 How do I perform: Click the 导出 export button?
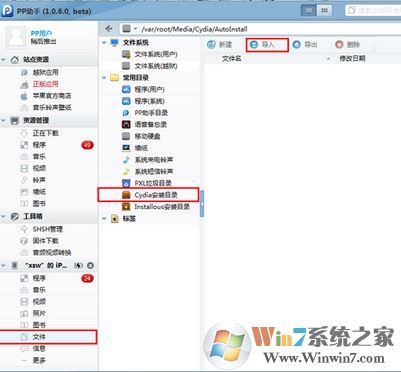(x=305, y=44)
